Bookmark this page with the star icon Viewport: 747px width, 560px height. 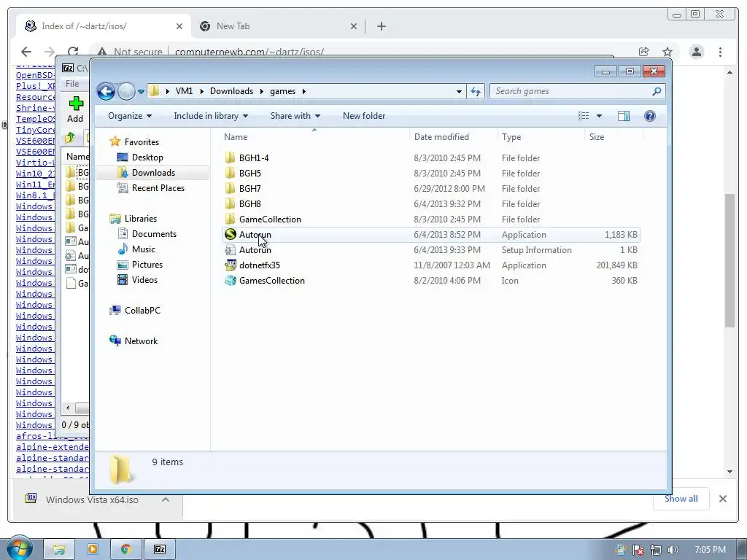pyautogui.click(x=667, y=52)
